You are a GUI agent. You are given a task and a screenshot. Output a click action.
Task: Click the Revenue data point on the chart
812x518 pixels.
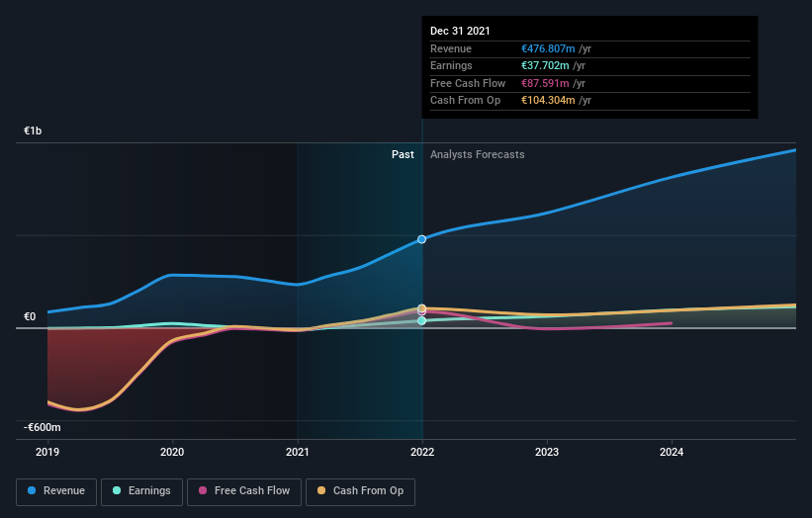[x=422, y=239]
